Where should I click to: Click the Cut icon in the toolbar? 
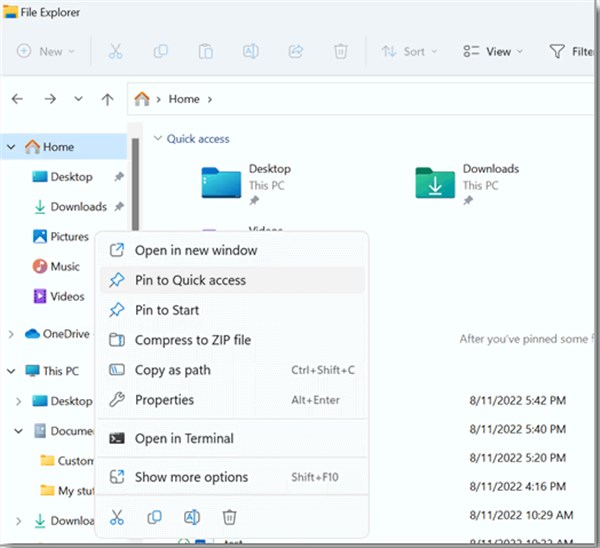pos(115,51)
